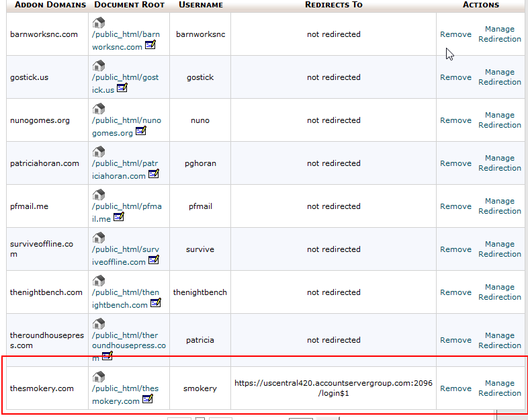The width and height of the screenshot is (528, 420).
Task: Remove the thenightbench.com addon domain
Action: pyautogui.click(x=455, y=293)
